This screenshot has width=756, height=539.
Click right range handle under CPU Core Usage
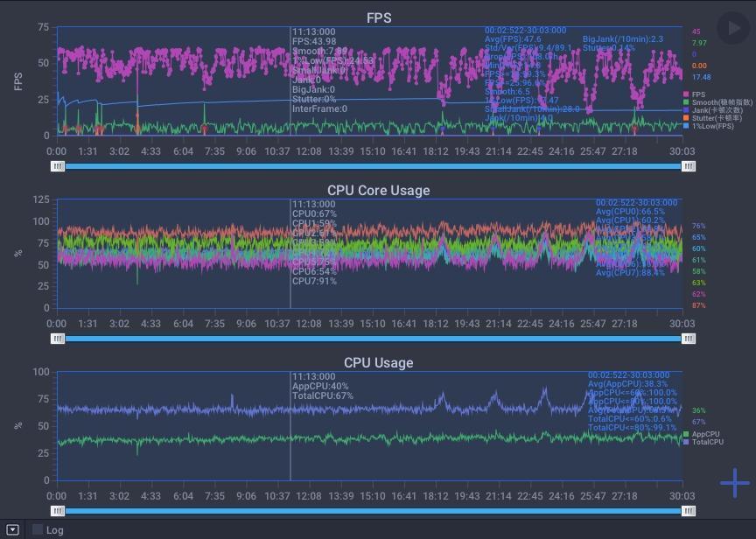pos(688,339)
